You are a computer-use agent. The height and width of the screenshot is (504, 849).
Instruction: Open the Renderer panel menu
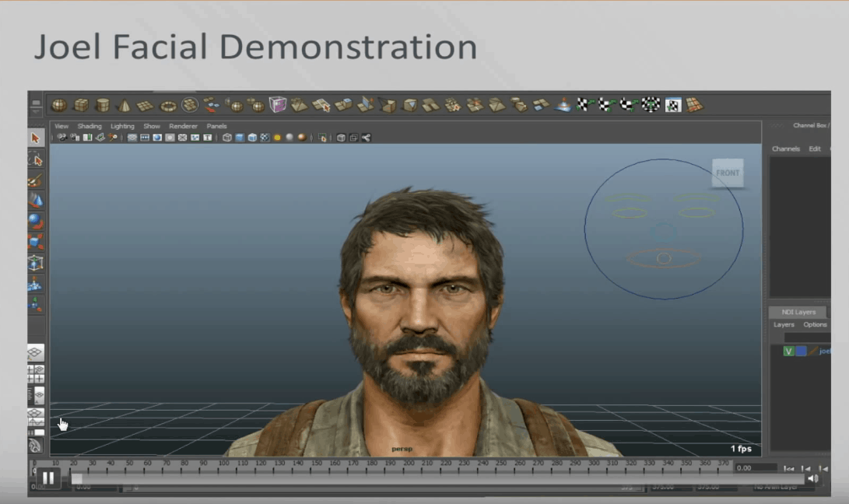(x=183, y=126)
